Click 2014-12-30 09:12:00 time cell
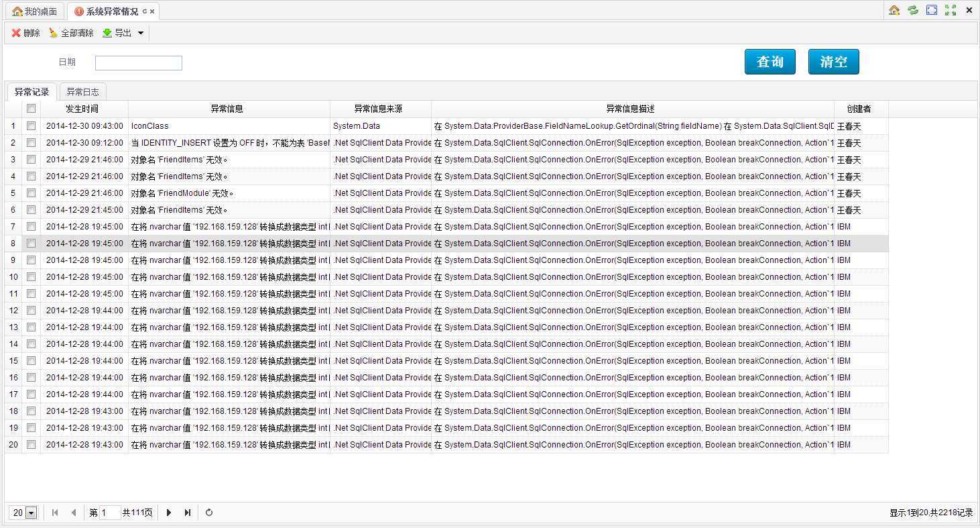Viewport: 980px width, 528px height. [x=84, y=142]
